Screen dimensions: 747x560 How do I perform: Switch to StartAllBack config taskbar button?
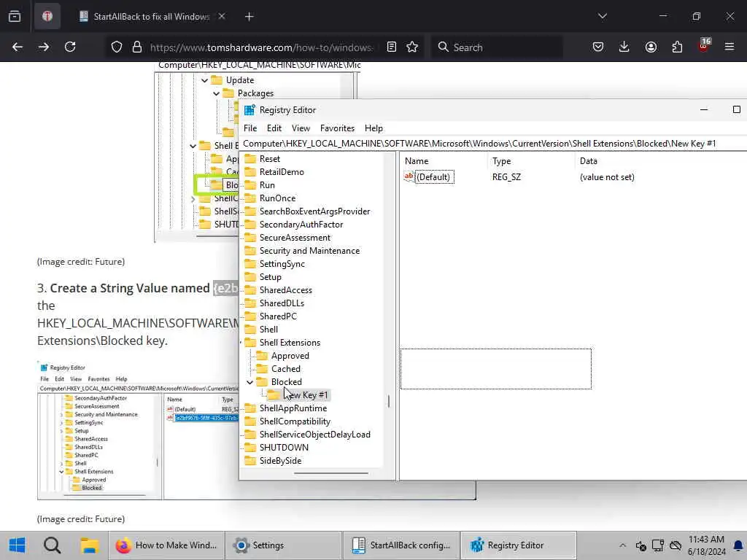(401, 545)
